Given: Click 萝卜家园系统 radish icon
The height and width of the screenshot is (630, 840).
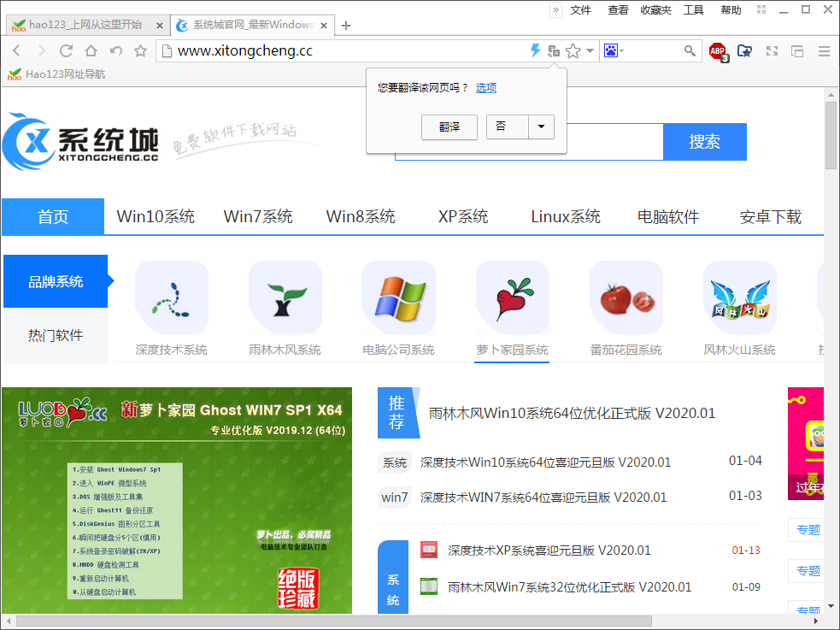Looking at the screenshot, I should click(513, 297).
